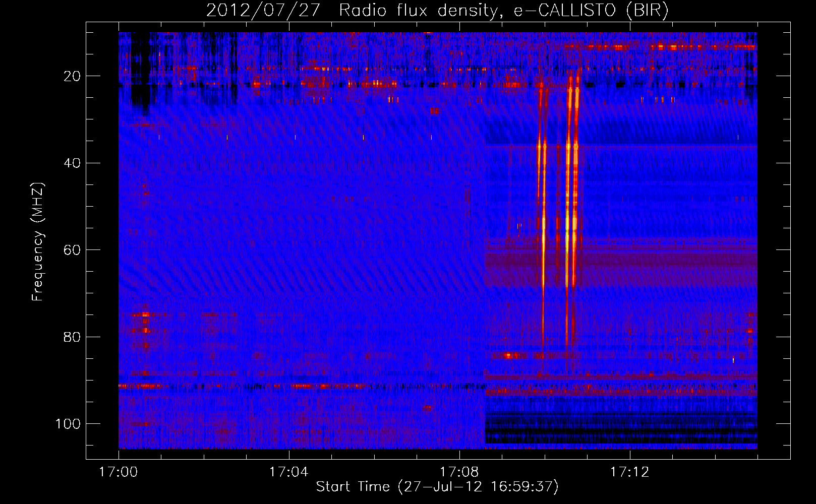Screen dimensions: 816x504
Task: Click the 20 frequency tick label
Action: pyautogui.click(x=73, y=77)
